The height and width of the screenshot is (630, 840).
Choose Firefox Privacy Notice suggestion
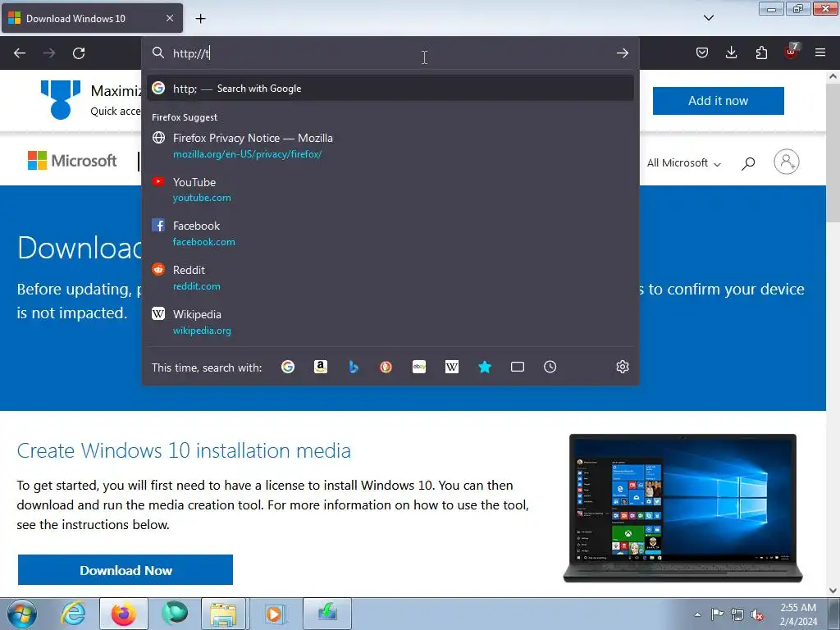pos(390,145)
